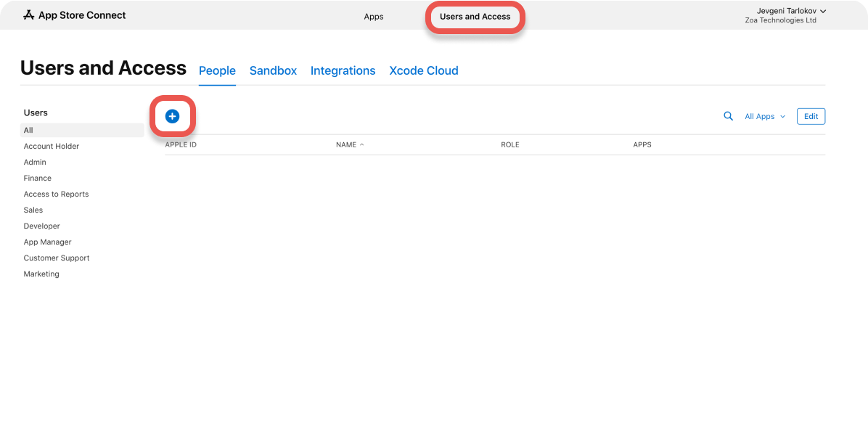
Task: Click the Zoa Technologies Ltd team name
Action: 780,20
